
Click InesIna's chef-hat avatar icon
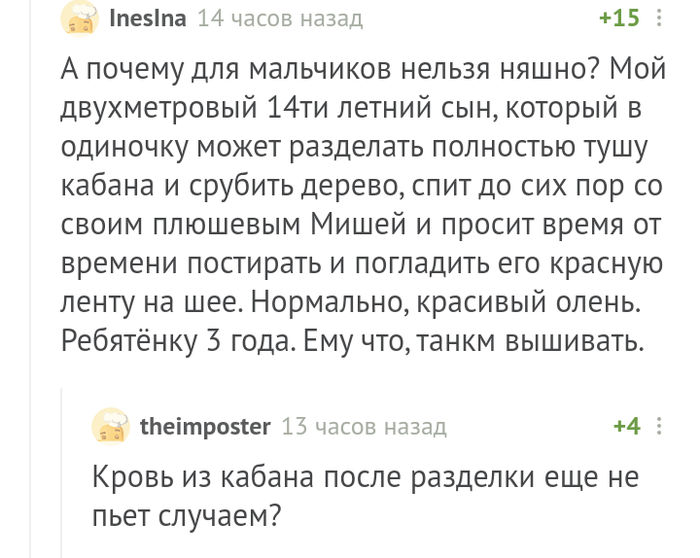[x=79, y=17]
